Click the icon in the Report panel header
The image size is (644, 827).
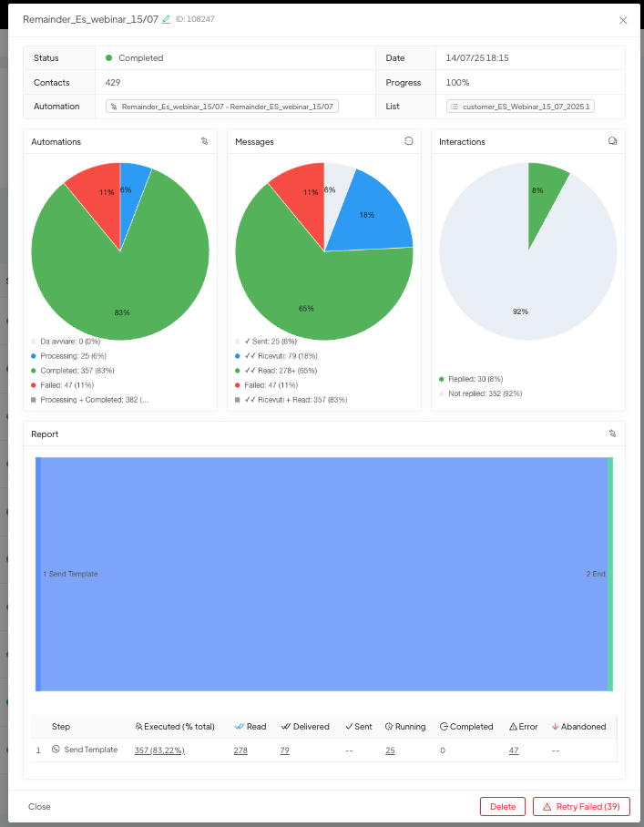[x=612, y=434]
